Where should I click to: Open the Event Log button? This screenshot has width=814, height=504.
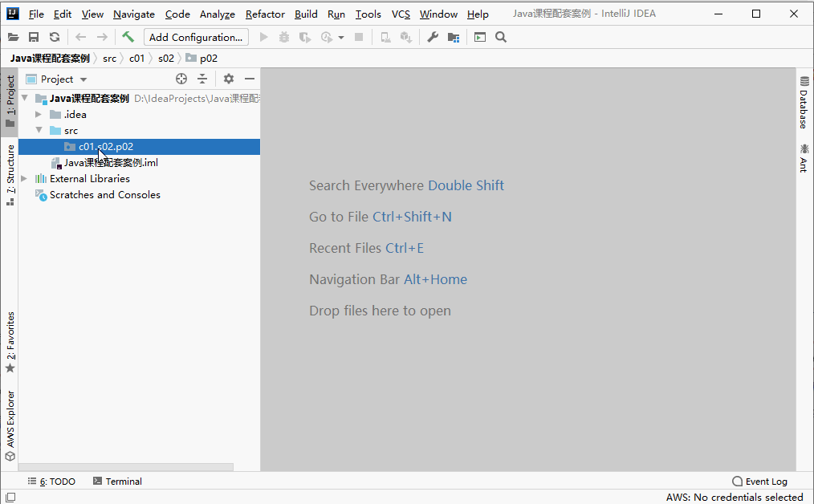759,482
